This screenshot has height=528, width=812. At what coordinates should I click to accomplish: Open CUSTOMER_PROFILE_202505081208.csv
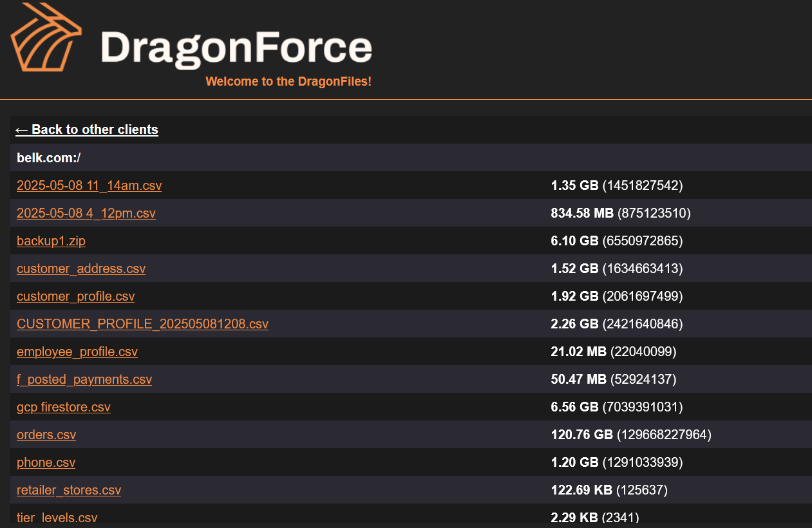coord(142,324)
